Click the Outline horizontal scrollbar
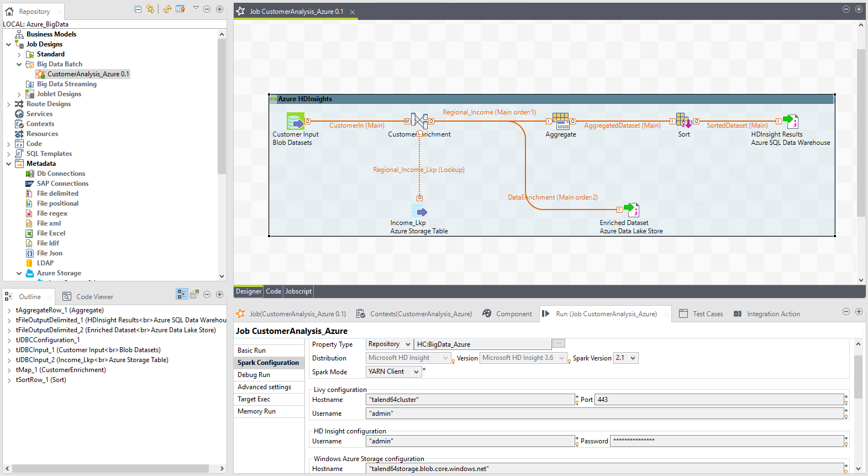This screenshot has width=868, height=476. coord(111,468)
